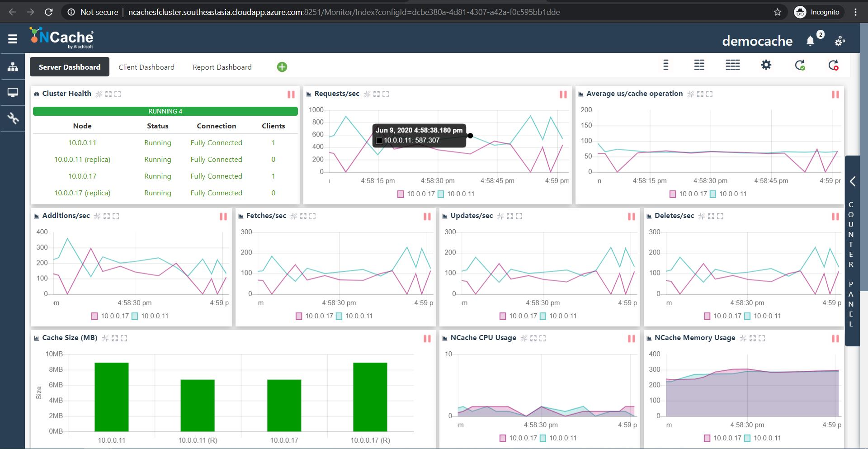
Task: Select the Server Dashboard tab
Action: click(x=70, y=67)
